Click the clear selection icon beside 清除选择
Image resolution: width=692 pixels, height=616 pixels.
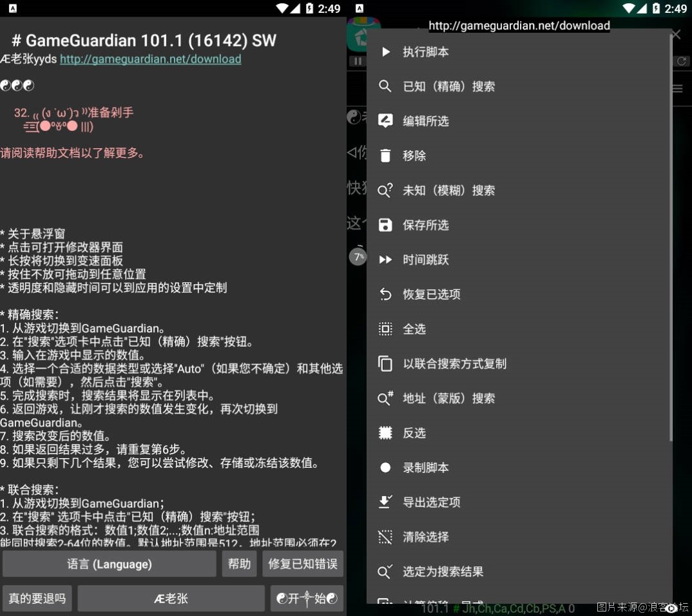385,537
